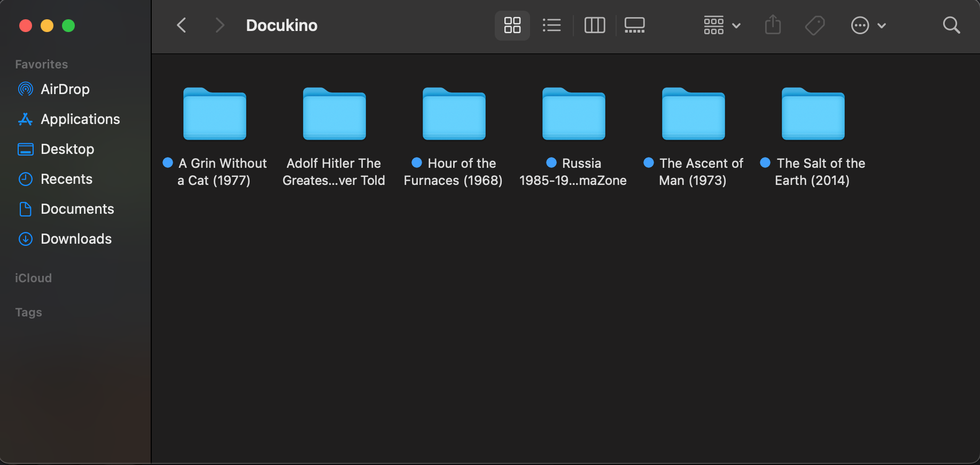Click the Edit Tags icon

click(x=815, y=25)
